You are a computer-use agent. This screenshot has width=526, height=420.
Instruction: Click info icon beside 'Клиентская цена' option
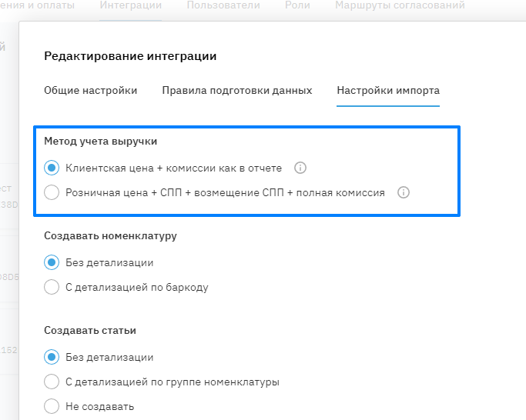coord(301,168)
